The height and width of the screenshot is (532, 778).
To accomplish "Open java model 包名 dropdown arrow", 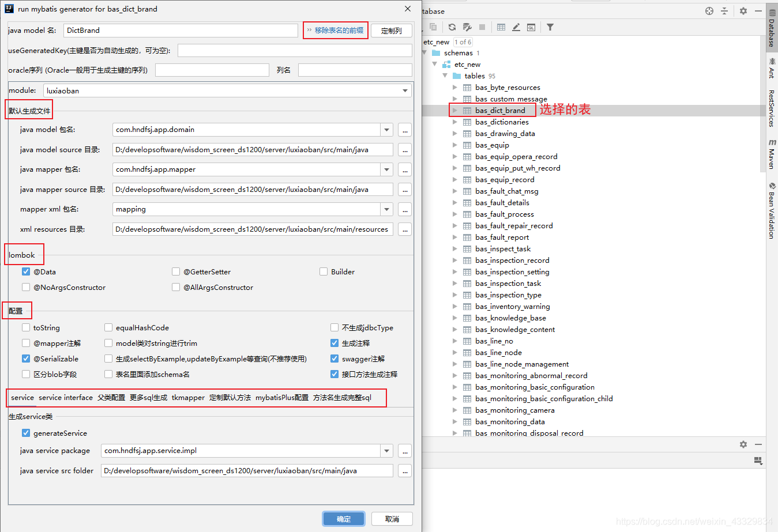I will 387,130.
